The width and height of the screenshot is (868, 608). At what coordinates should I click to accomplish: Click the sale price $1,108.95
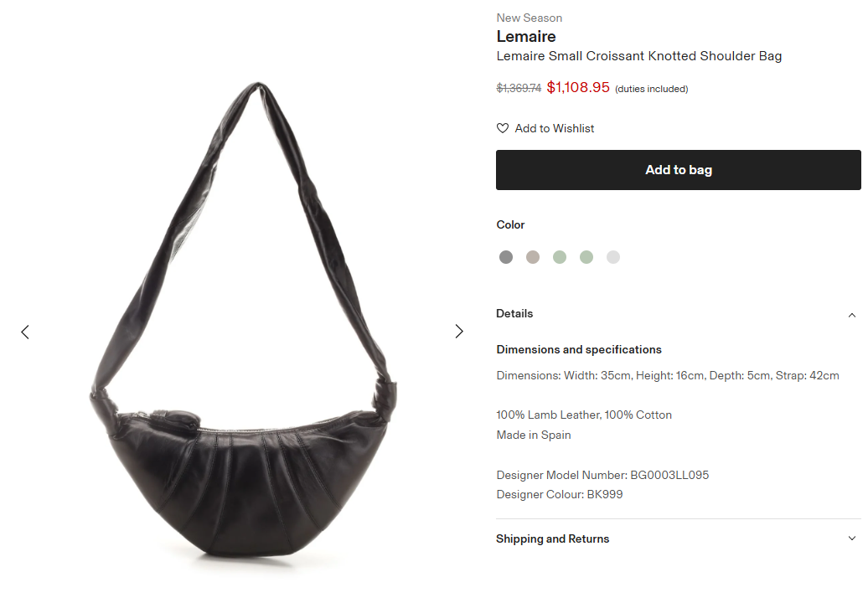[578, 87]
